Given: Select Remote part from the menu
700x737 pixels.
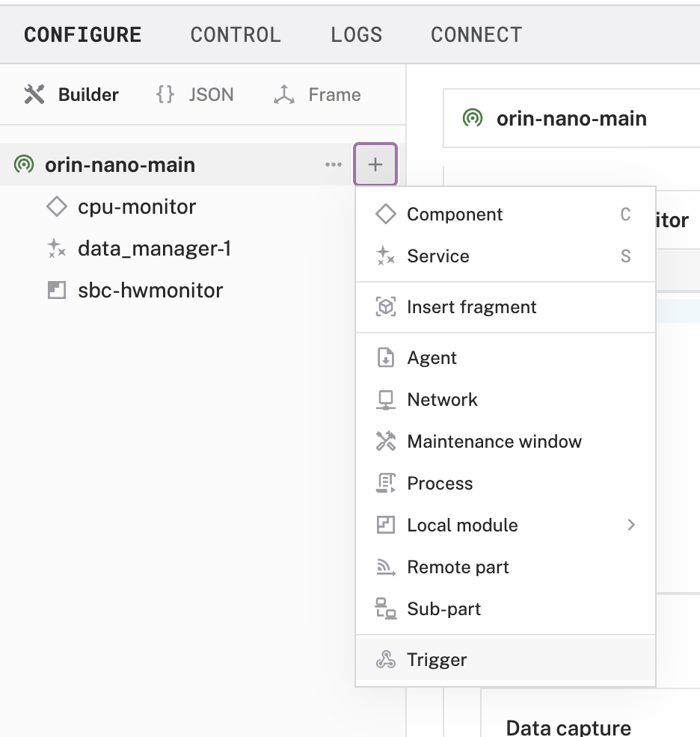Looking at the screenshot, I should pos(457,567).
